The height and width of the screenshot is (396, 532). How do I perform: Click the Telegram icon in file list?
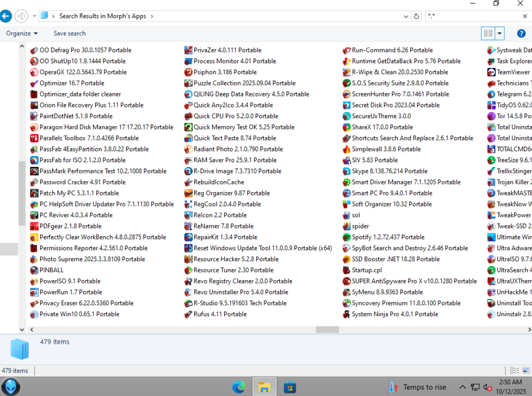point(491,94)
